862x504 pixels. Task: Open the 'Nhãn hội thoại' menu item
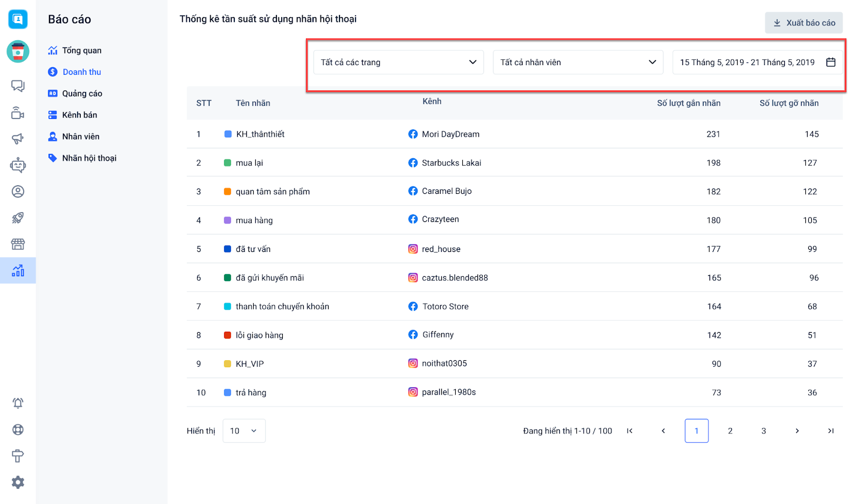click(89, 158)
